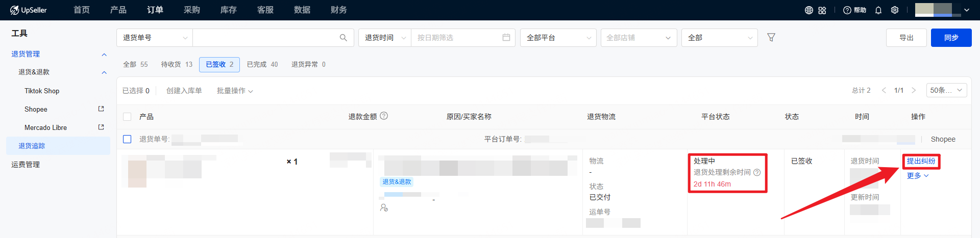This screenshot has height=238, width=980.
Task: Click the search magnifier icon
Action: 343,38
